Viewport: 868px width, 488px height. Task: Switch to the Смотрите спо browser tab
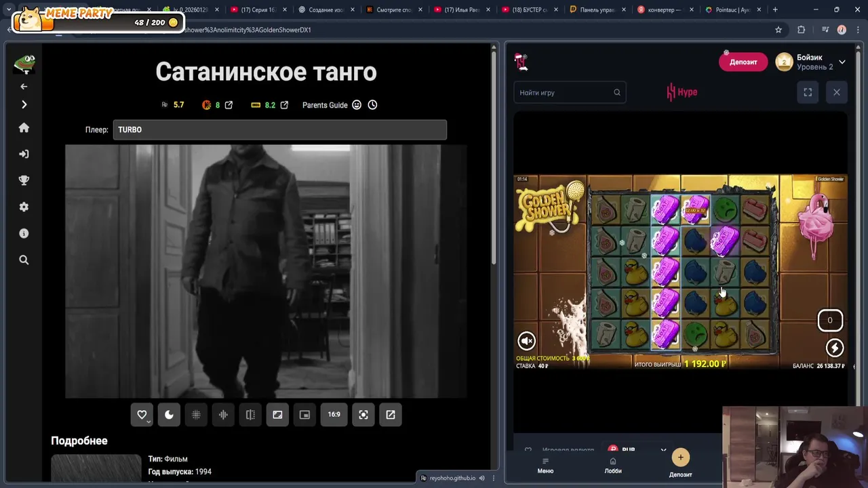point(395,9)
